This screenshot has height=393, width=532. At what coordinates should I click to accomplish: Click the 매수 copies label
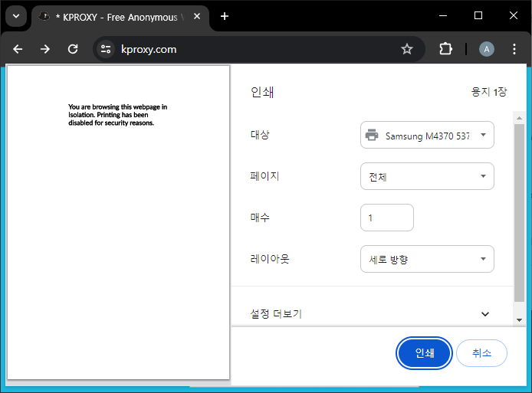point(260,218)
